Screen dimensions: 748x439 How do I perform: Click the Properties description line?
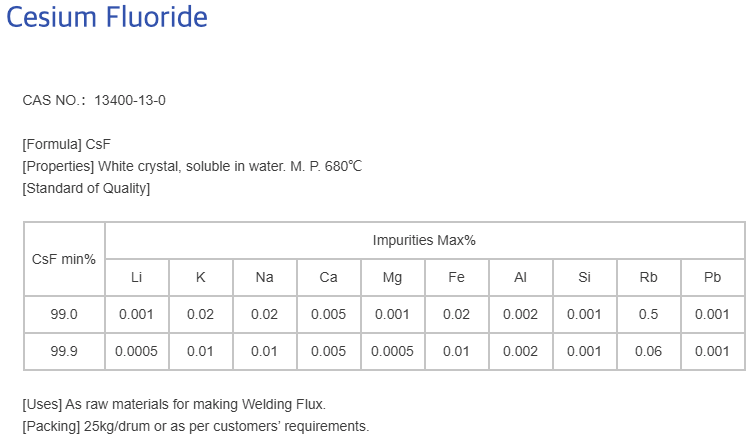(192, 166)
